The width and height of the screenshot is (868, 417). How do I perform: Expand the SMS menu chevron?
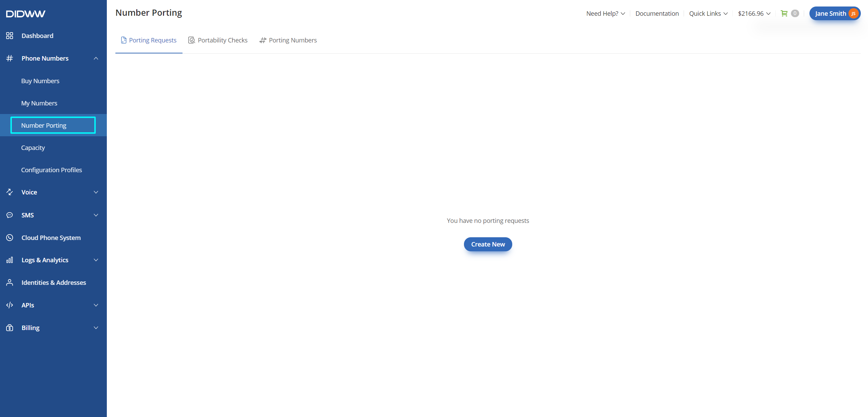click(96, 215)
